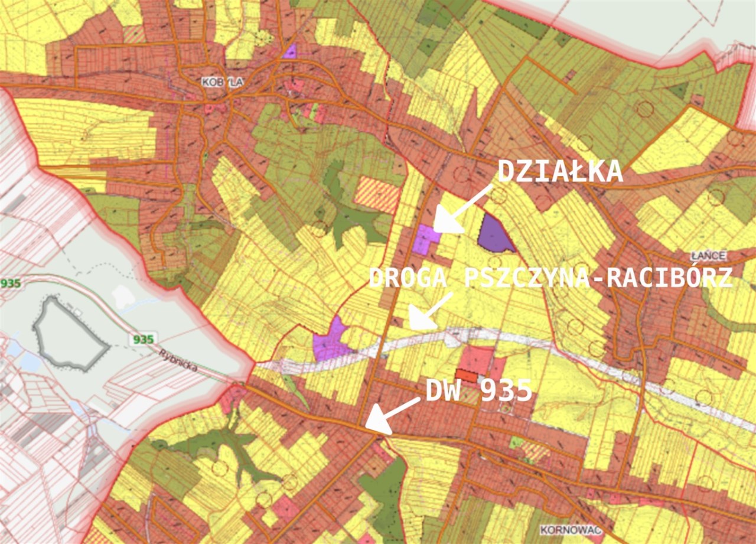Click the small purple parcel northeast of KOBYLA

click(x=289, y=51)
